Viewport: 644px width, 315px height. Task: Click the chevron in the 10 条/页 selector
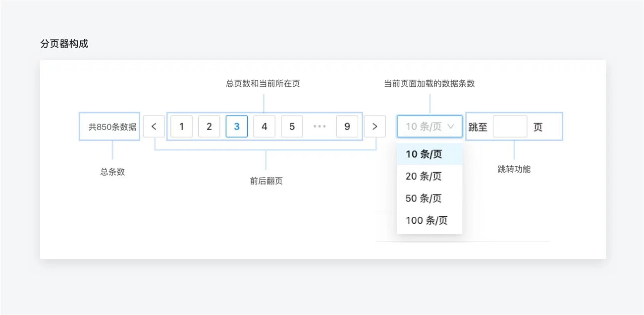click(451, 126)
